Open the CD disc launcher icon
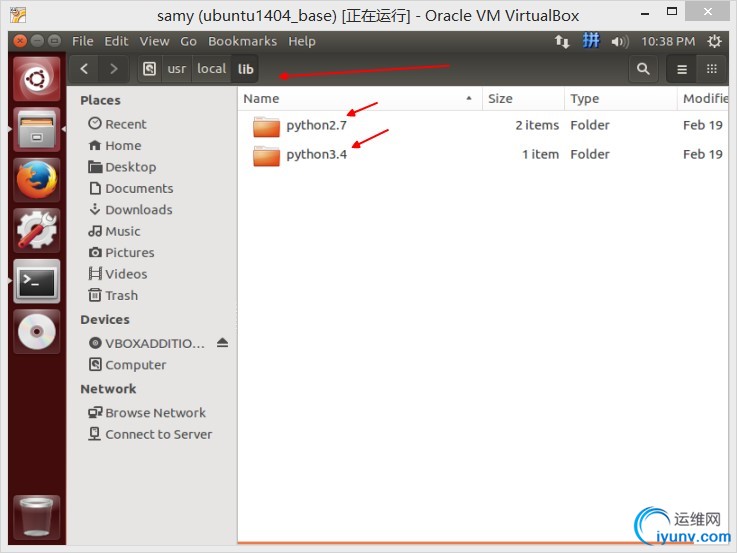This screenshot has height=553, width=737. tap(37, 331)
